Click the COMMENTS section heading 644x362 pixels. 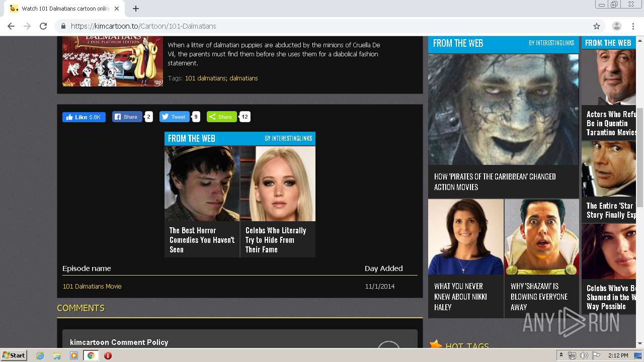[x=80, y=308]
